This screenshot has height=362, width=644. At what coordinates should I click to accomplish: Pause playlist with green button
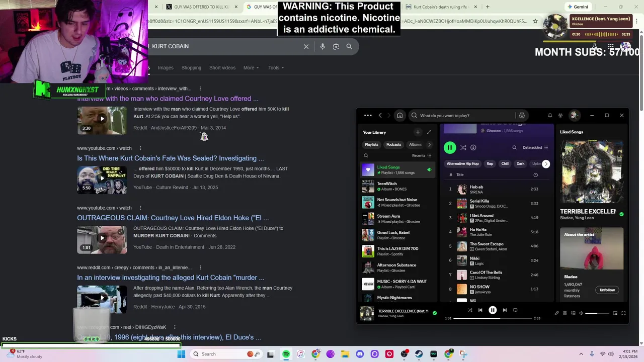coord(450,147)
